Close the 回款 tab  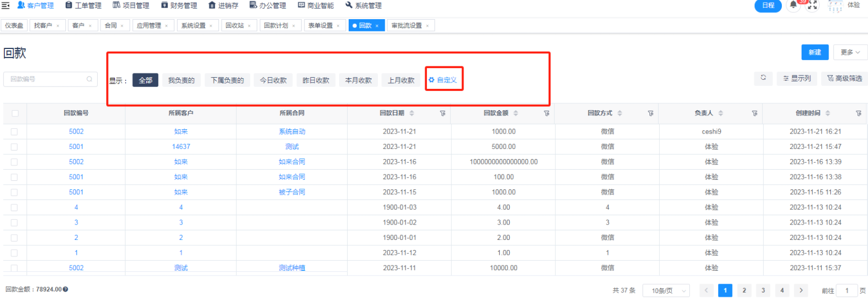(x=377, y=26)
